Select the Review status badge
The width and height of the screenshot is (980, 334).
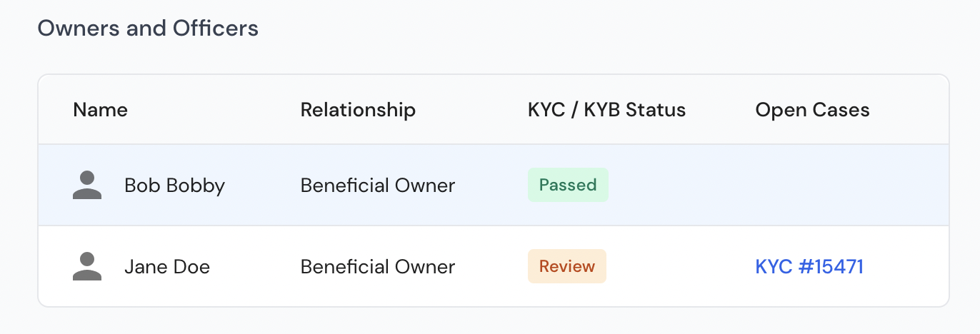tap(567, 267)
